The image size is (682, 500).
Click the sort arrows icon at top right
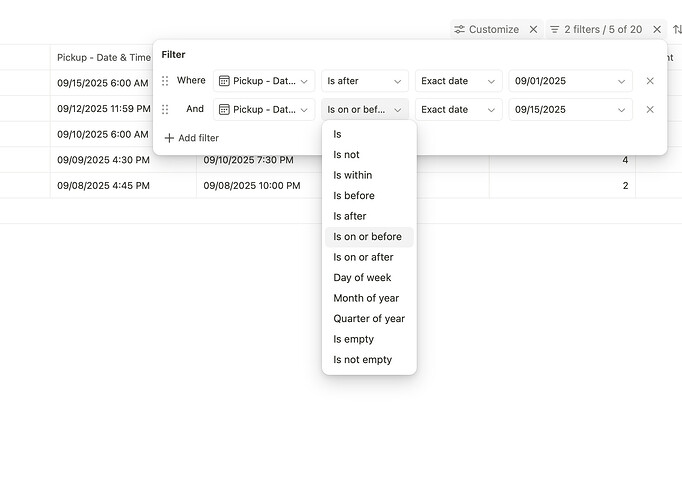(677, 30)
